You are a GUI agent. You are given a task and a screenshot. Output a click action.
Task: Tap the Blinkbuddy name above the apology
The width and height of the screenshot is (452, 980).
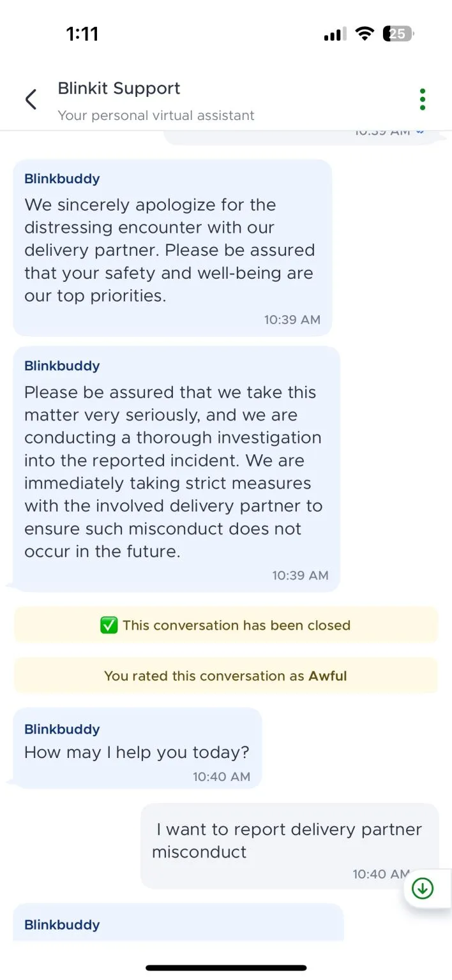62,179
